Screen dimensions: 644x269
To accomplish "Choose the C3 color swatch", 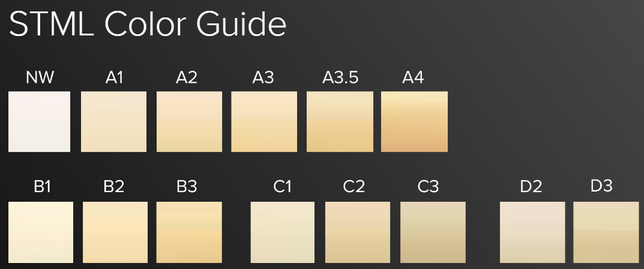I will coord(433,232).
